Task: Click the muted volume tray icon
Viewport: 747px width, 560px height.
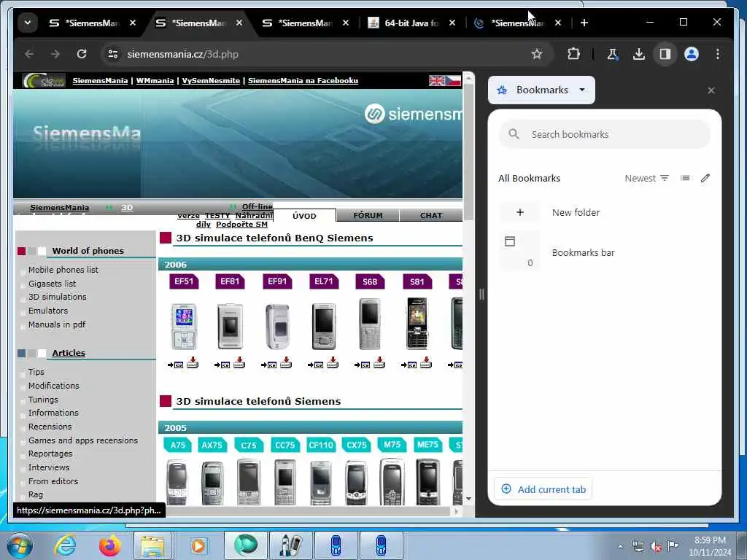Action: (x=656, y=547)
